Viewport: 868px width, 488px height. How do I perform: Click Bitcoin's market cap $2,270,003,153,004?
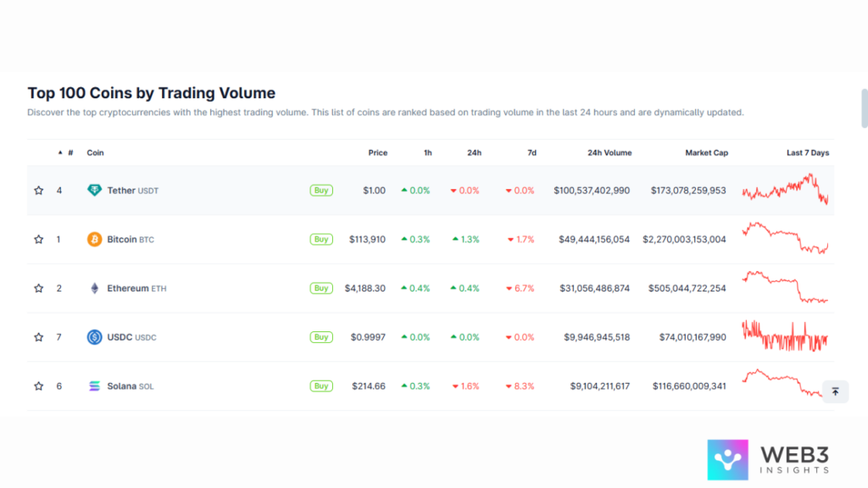point(684,240)
